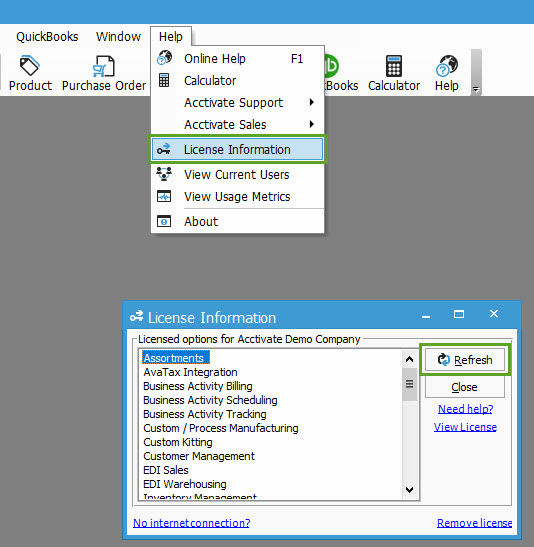Open the About menu item
Image resolution: width=534 pixels, height=547 pixels.
click(x=237, y=222)
